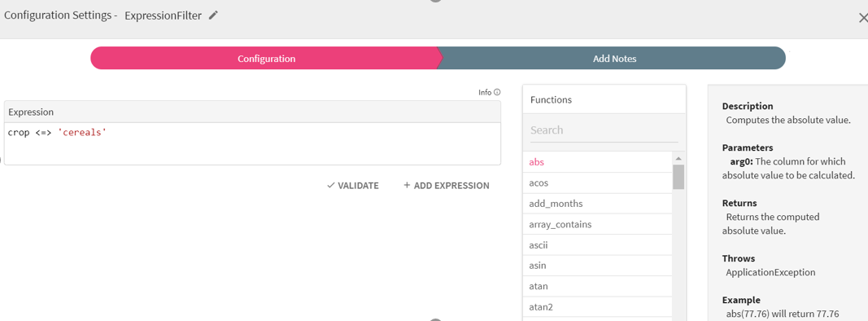868x321 pixels.
Task: Click the 'cereals' string in the expression
Action: [81, 133]
